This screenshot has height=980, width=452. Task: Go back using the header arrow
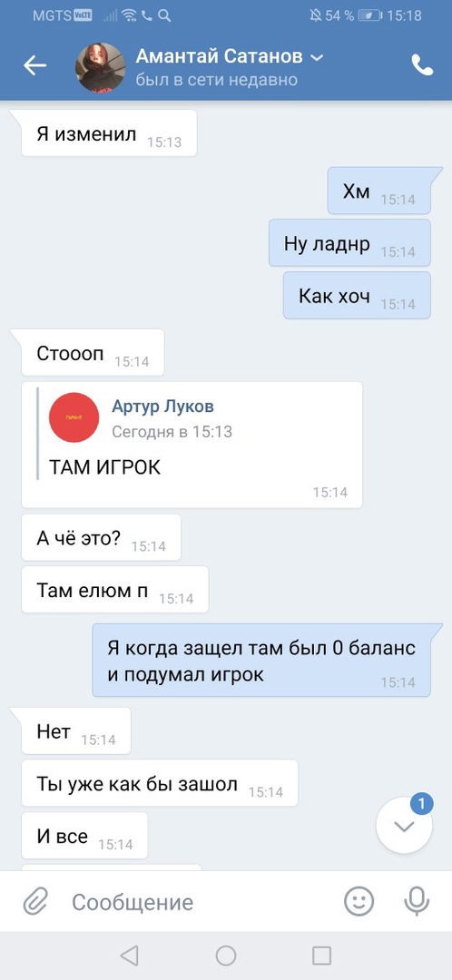(x=35, y=65)
